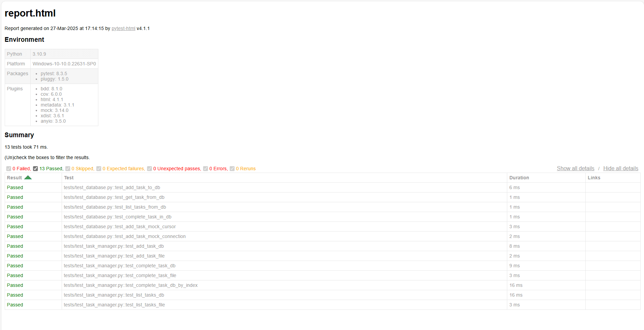Click the Result column sort arrow
The height and width of the screenshot is (330, 644).
click(28, 177)
